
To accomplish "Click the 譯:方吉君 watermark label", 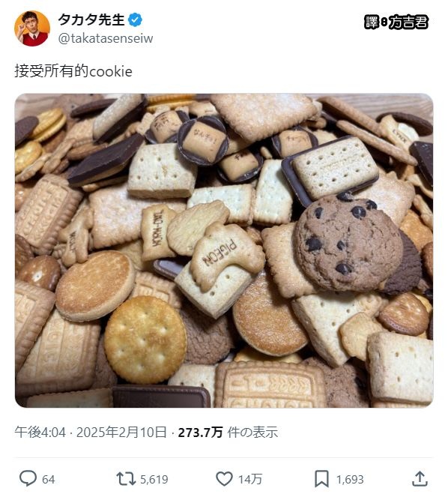I will [396, 22].
